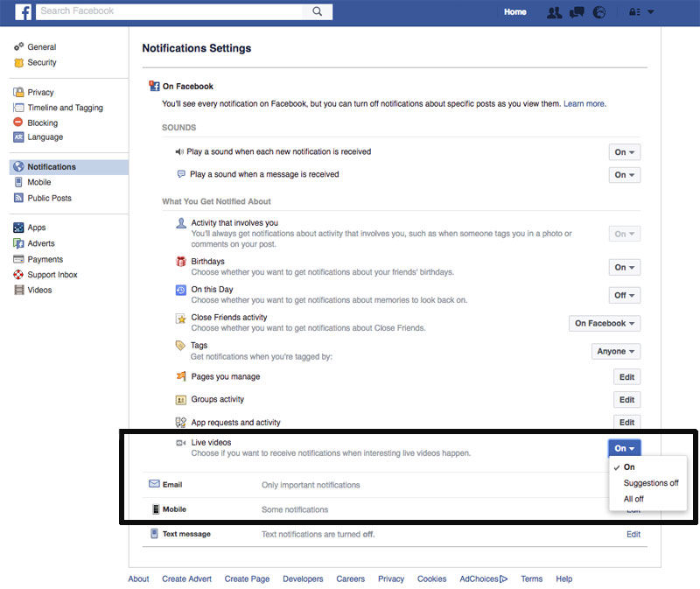This screenshot has width=700, height=589.
Task: Click the Timeline and Tagging icon
Action: point(18,108)
